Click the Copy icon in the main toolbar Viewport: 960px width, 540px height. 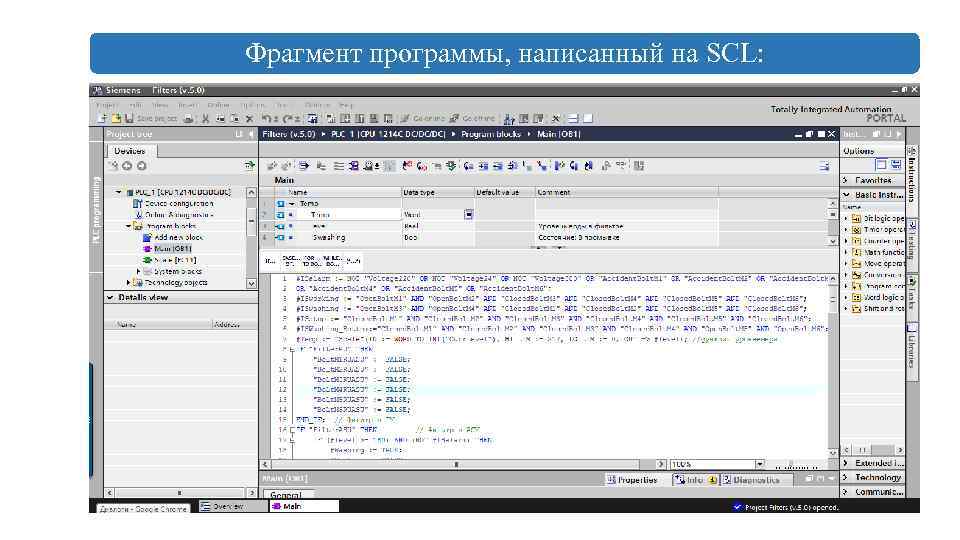point(220,118)
